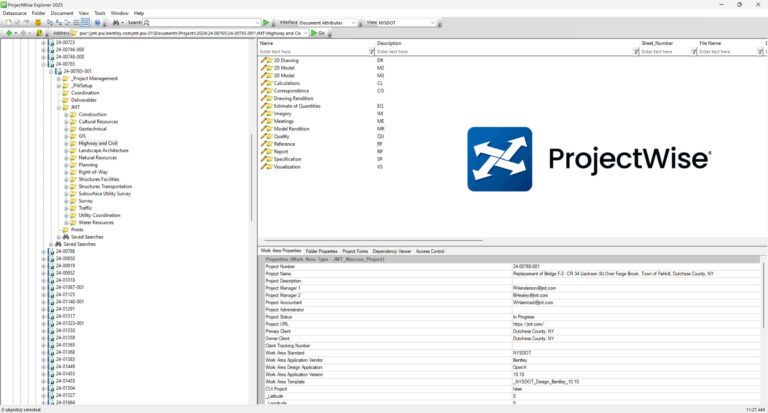Viewport: 768px width, 413px height.
Task: Expand the 24-01018 project node
Action: coord(44,280)
